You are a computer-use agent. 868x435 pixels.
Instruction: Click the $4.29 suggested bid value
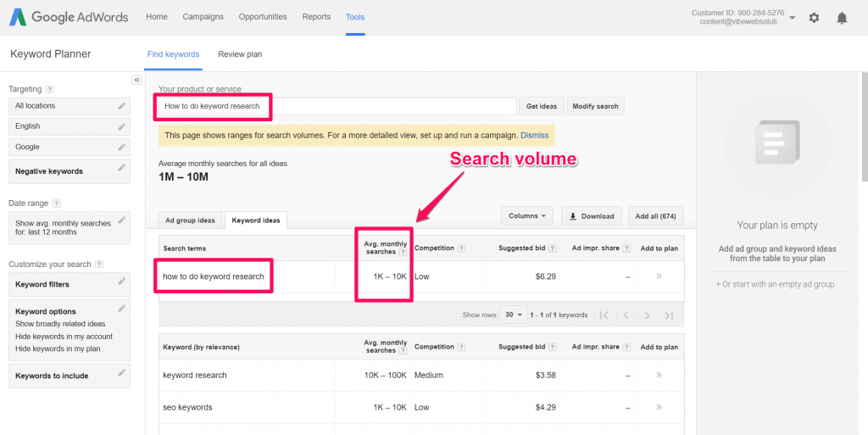click(x=545, y=407)
